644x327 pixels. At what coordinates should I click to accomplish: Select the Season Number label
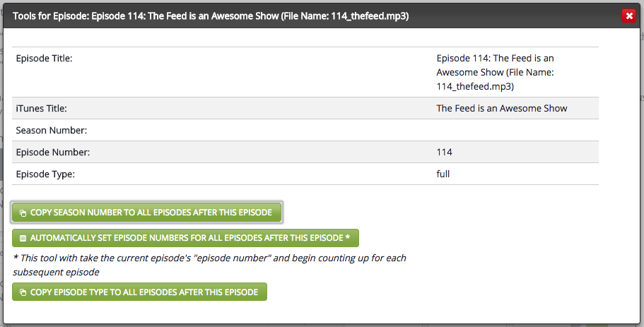(52, 131)
